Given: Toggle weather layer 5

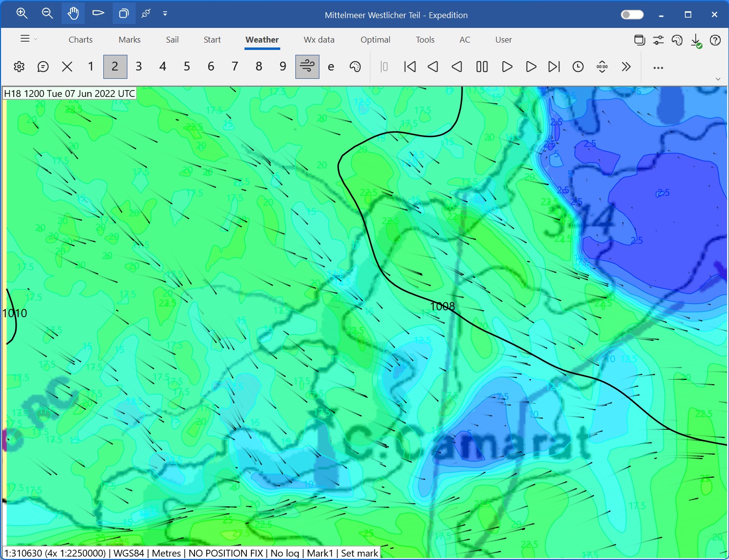Looking at the screenshot, I should pos(187,67).
